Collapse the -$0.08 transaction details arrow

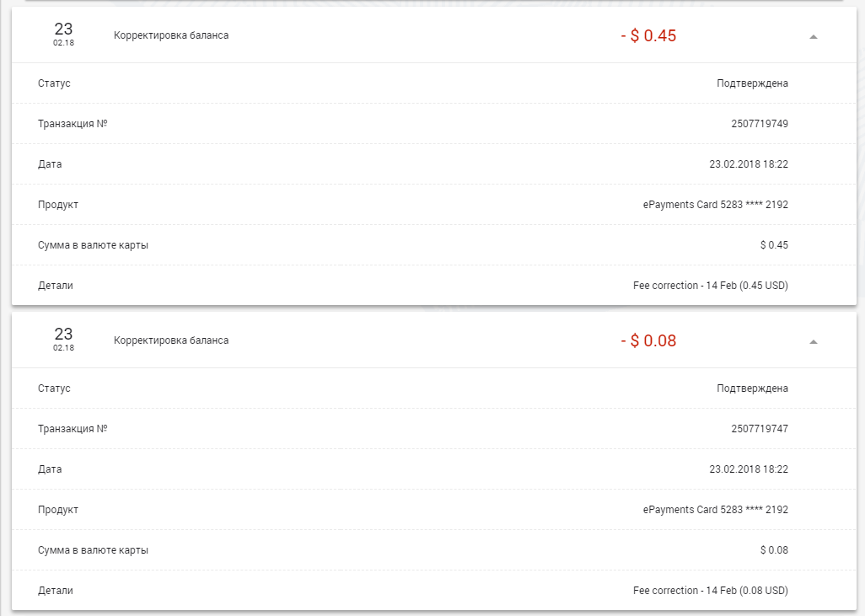pyautogui.click(x=813, y=341)
